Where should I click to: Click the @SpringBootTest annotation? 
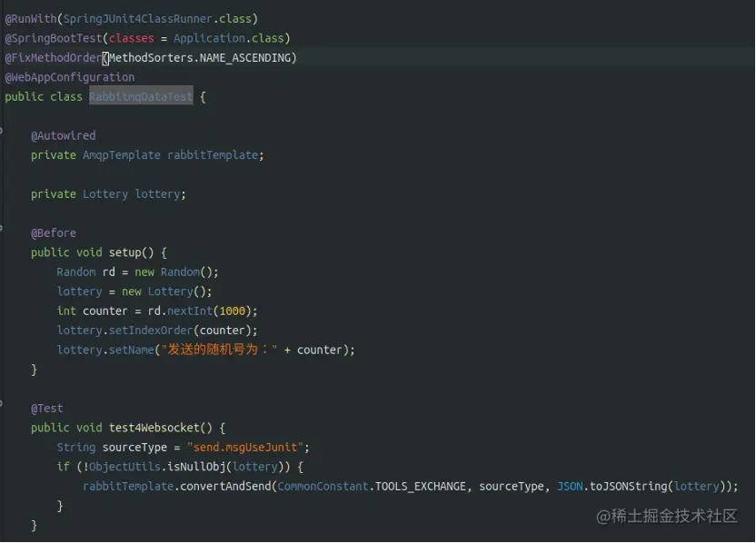(54, 38)
